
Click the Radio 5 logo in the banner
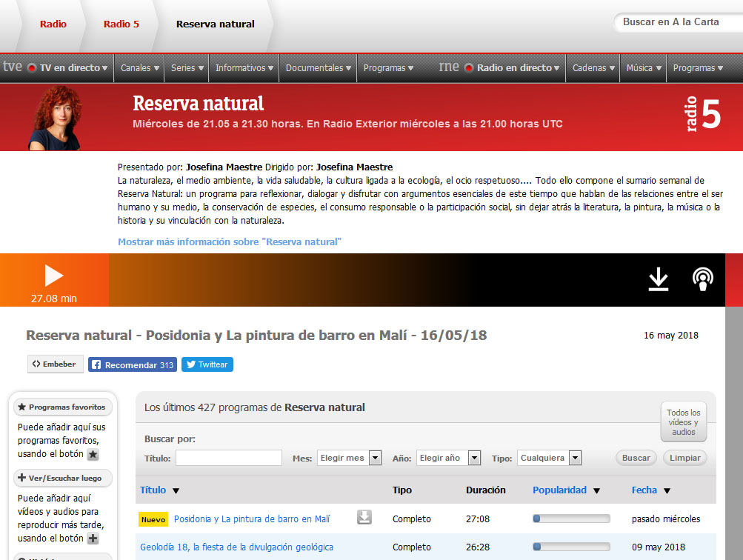click(x=703, y=114)
